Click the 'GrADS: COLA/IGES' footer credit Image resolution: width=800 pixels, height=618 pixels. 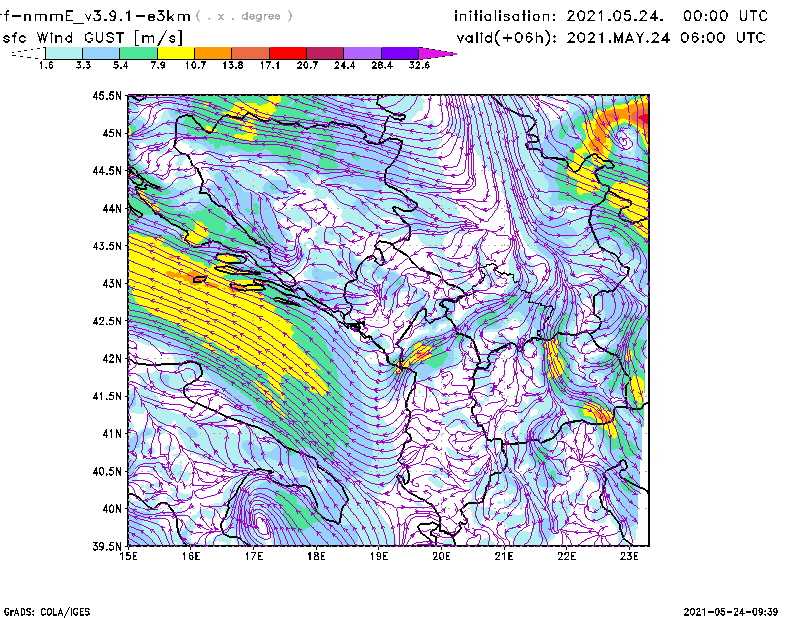[47, 612]
